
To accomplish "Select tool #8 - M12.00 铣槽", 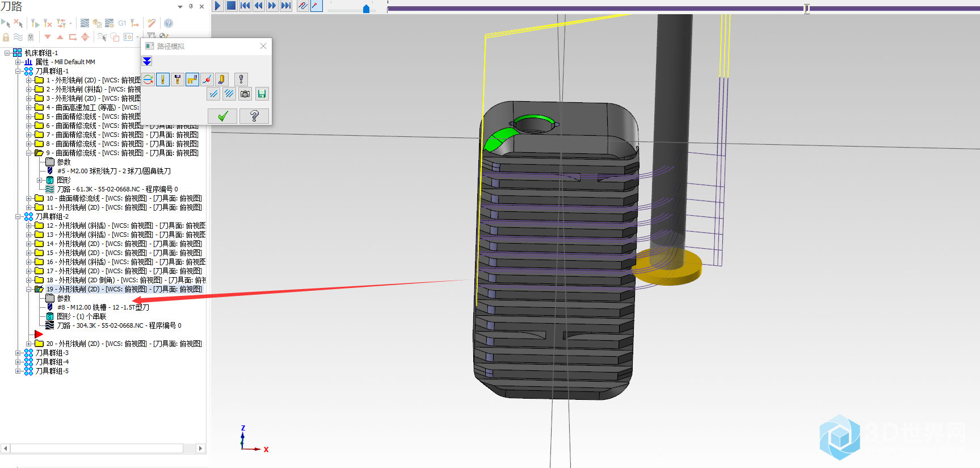I will pyautogui.click(x=103, y=307).
